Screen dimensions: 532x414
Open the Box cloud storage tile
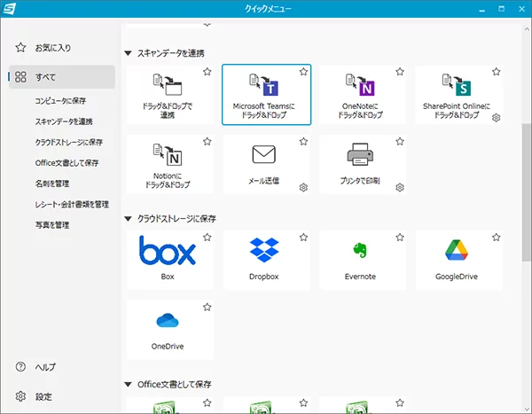[169, 261]
